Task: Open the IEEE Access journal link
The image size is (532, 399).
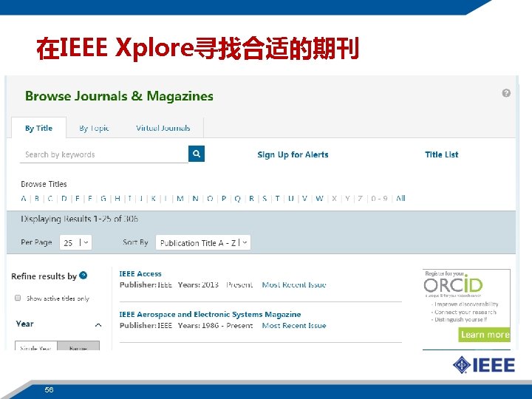Action: click(140, 274)
